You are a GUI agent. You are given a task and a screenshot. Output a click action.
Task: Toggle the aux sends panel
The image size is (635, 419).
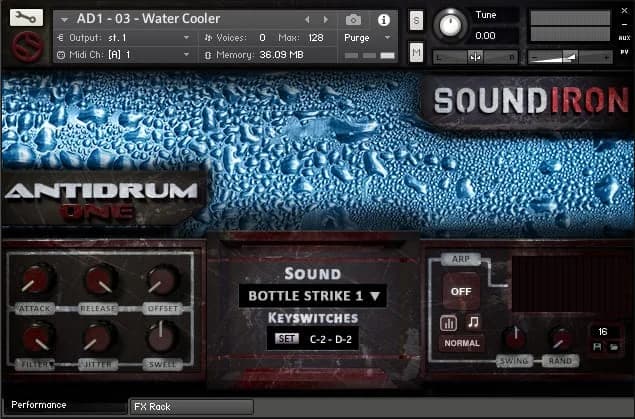[x=624, y=38]
